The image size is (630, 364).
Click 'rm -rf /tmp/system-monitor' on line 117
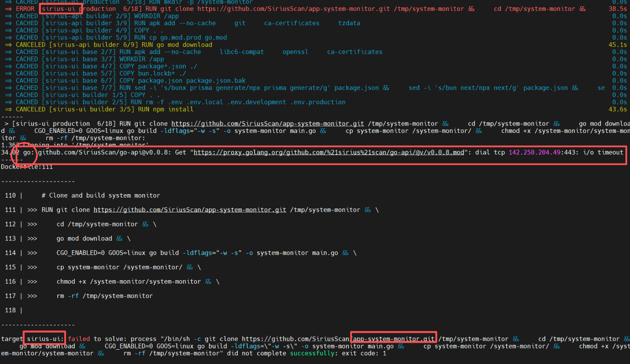(104, 296)
